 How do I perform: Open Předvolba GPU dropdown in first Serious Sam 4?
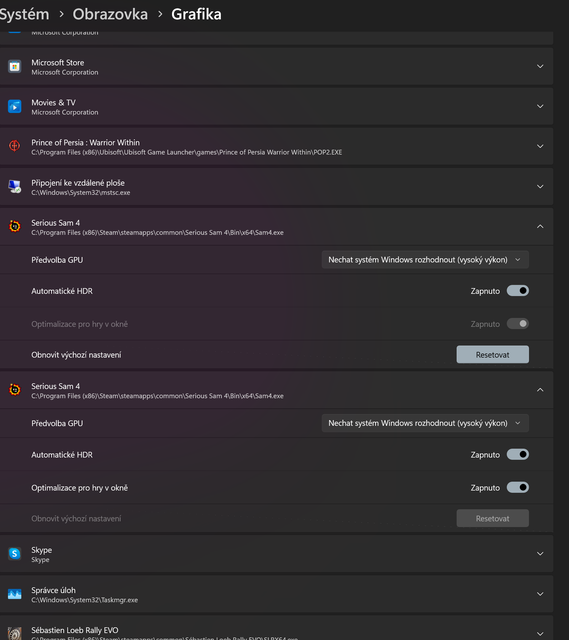coord(425,260)
